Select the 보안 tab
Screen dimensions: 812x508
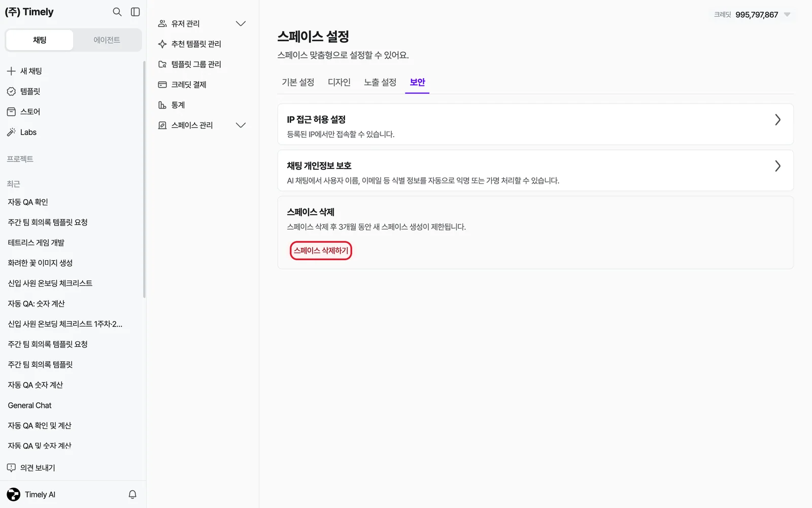[417, 82]
